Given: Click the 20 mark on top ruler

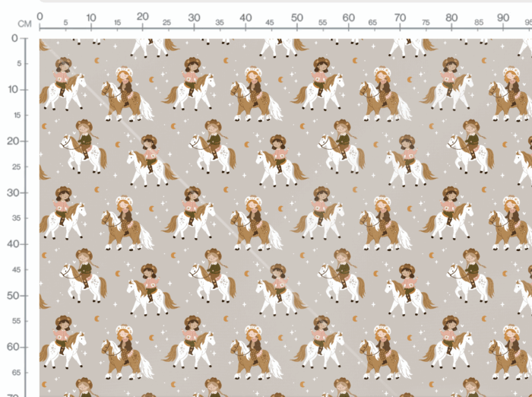Looking at the screenshot, I should pos(143,17).
